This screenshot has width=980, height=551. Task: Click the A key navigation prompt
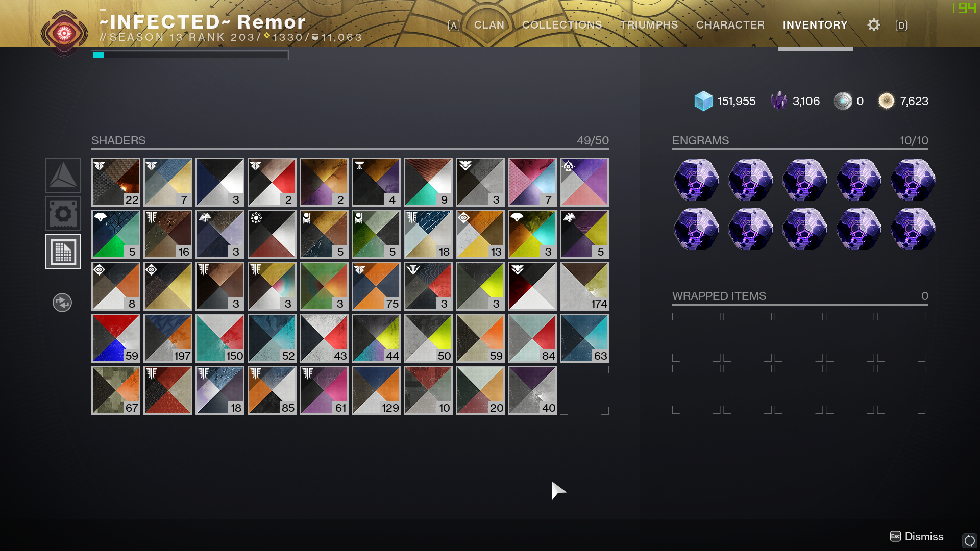point(454,26)
